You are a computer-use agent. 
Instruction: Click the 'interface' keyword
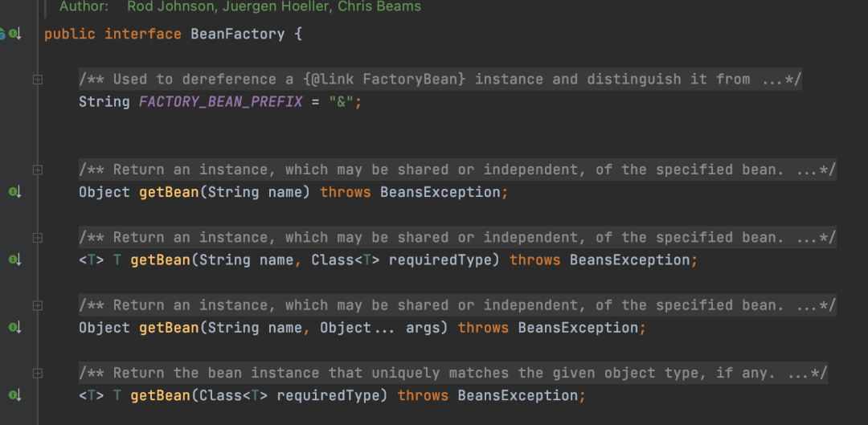point(143,35)
